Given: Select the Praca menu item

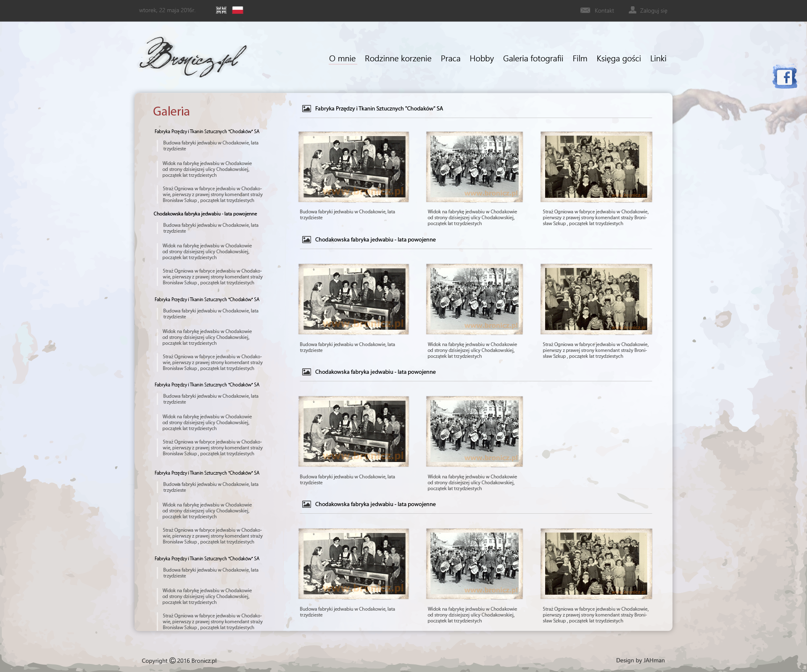Looking at the screenshot, I should tap(451, 58).
